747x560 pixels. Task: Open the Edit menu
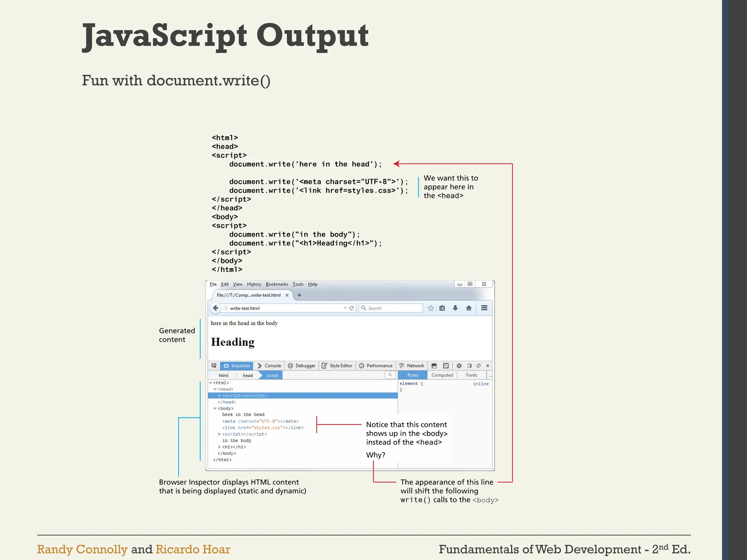225,284
